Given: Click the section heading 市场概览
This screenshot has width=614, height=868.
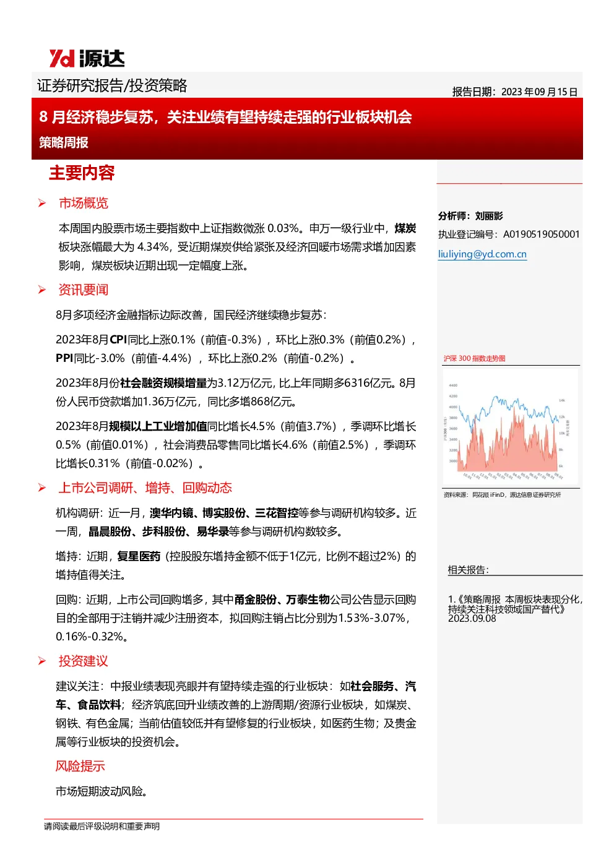Looking at the screenshot, I should click(x=84, y=203).
